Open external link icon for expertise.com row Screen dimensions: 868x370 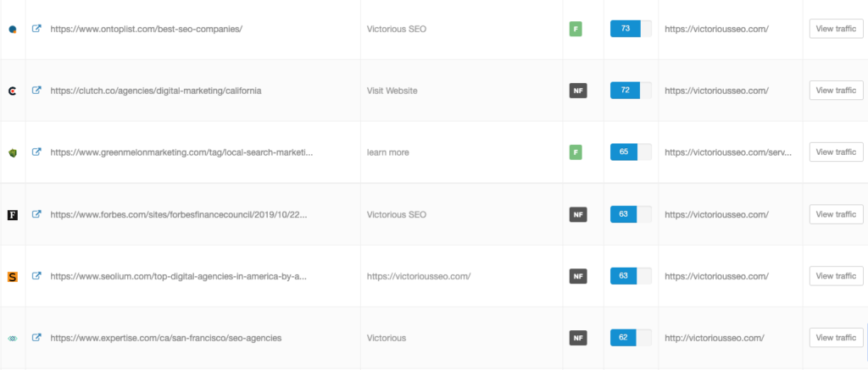point(36,338)
